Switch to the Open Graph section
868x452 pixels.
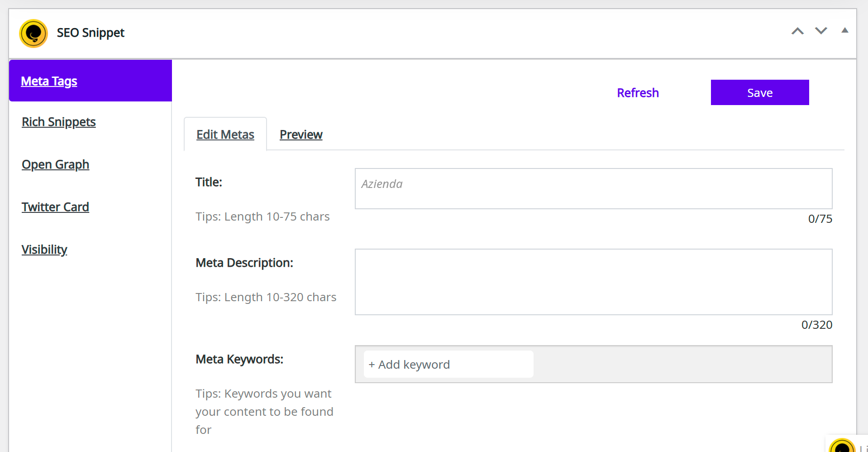point(55,164)
